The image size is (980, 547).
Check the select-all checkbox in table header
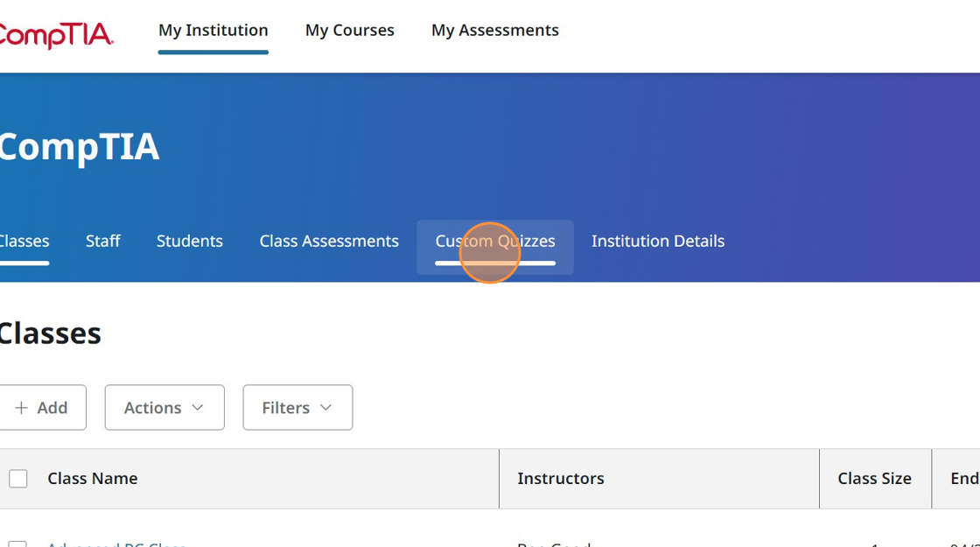pos(18,479)
